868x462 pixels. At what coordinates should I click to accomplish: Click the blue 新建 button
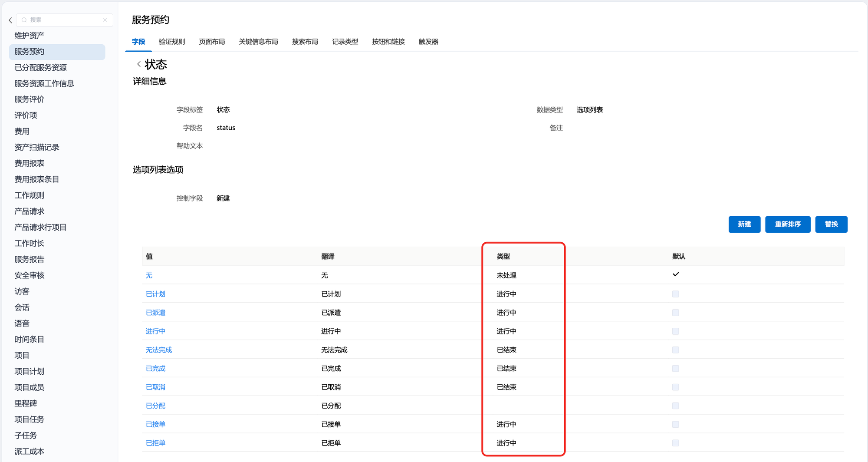pyautogui.click(x=744, y=224)
